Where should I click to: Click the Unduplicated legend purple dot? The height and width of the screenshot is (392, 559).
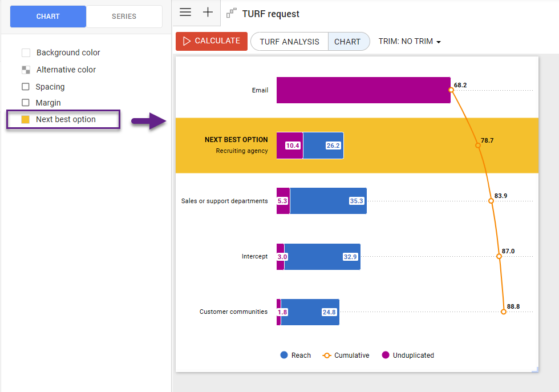(386, 355)
